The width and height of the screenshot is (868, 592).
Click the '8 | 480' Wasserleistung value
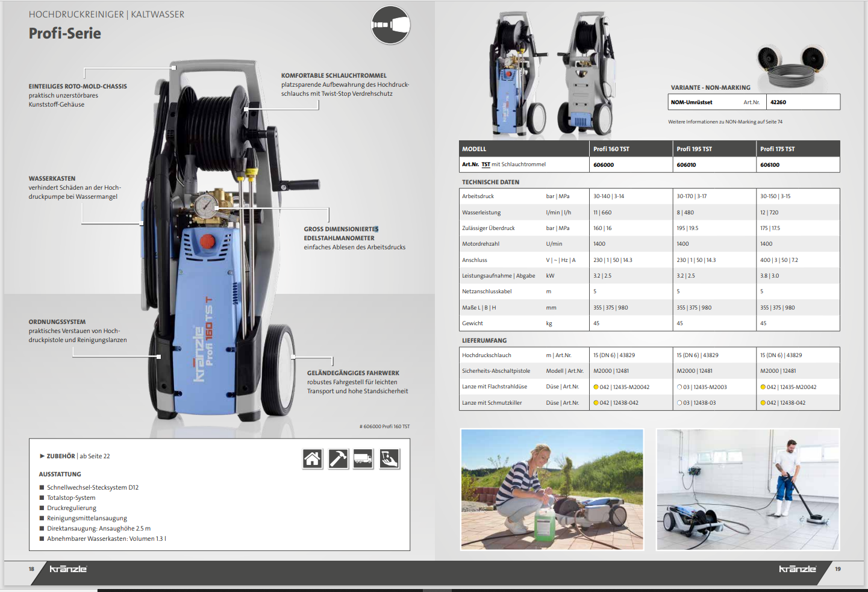685,213
